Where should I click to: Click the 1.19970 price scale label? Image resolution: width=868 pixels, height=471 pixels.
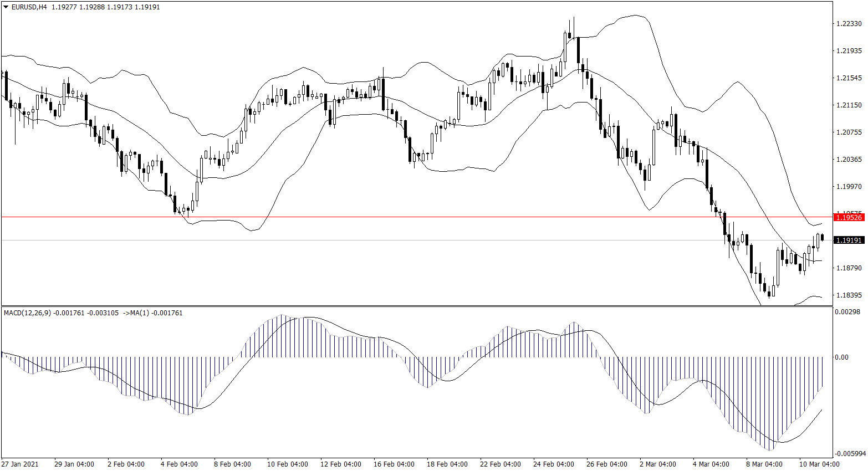coord(849,187)
